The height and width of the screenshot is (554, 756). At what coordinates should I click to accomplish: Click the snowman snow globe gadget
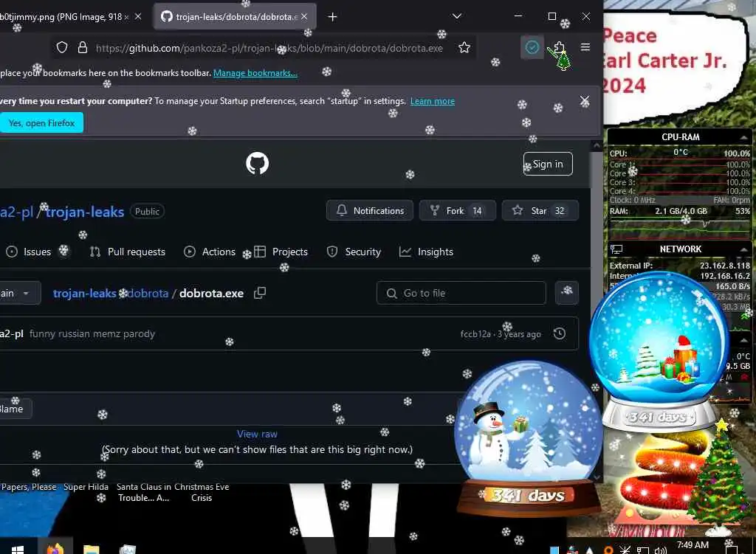pyautogui.click(x=529, y=437)
